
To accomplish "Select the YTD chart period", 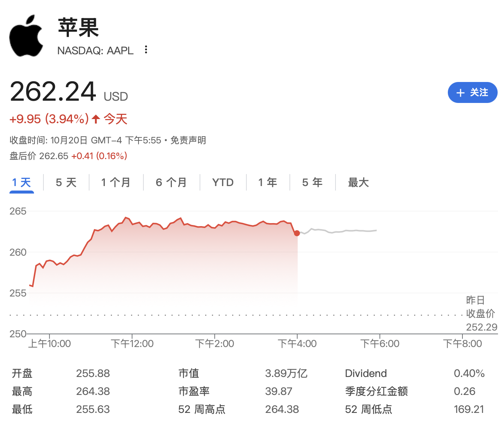I will pos(223,182).
